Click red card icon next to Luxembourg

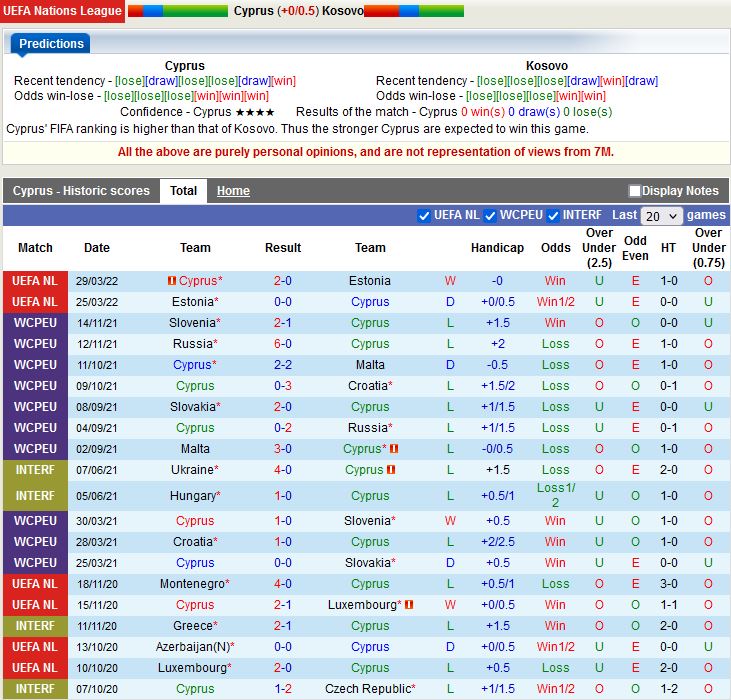(410, 605)
